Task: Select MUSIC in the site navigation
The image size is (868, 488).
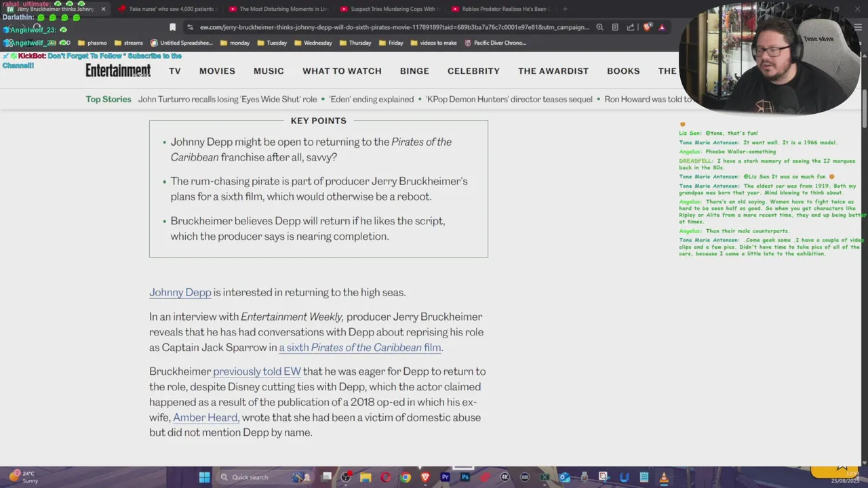Action: (x=269, y=71)
